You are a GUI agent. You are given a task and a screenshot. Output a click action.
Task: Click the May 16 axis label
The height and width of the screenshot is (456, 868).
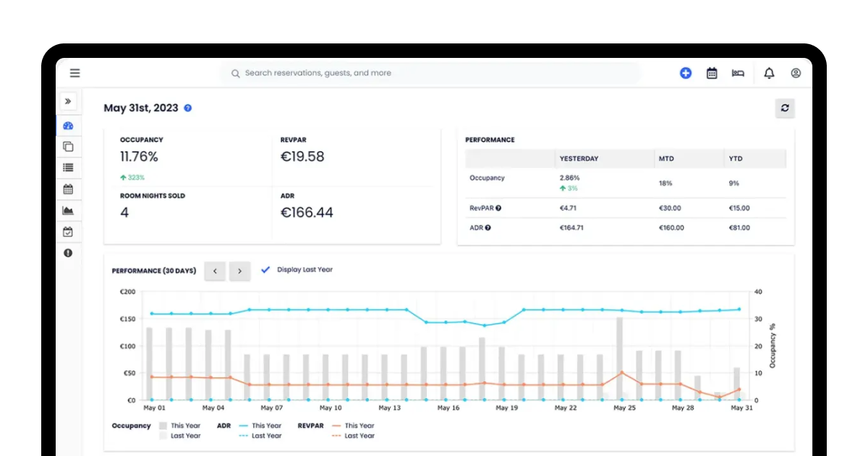coord(448,408)
